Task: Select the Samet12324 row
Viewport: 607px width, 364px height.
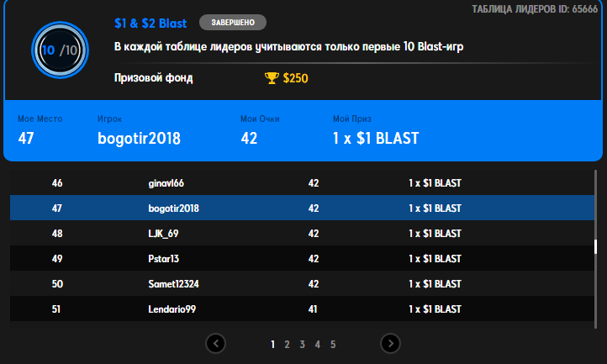Action: [303, 283]
